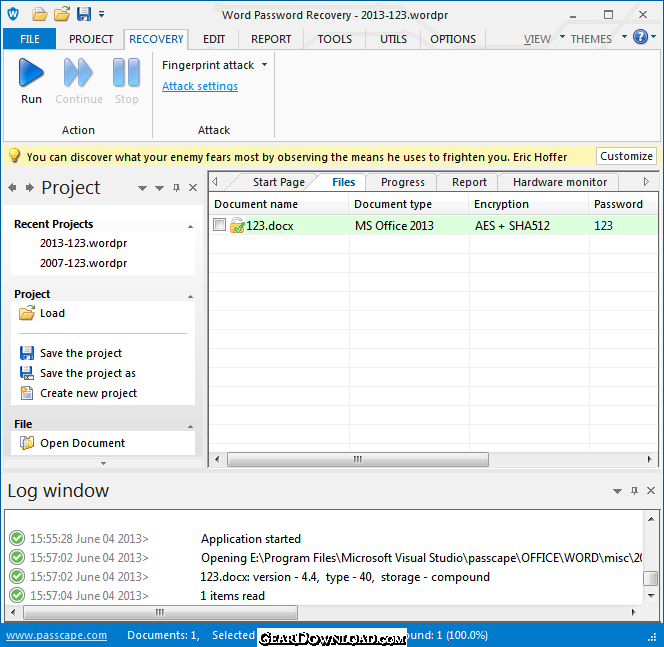Switch to the PROJECT ribbon tab
Viewport: 664px width, 647px height.
[91, 39]
